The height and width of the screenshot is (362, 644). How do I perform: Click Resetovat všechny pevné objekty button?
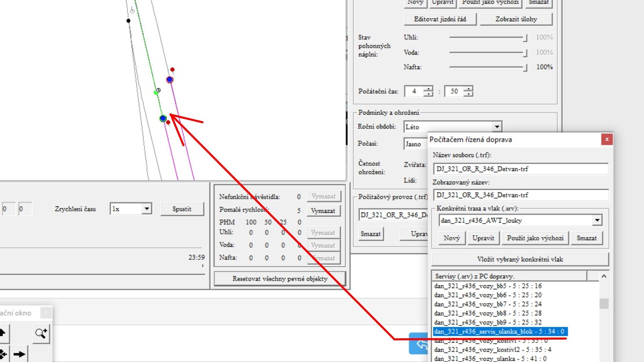point(280,279)
